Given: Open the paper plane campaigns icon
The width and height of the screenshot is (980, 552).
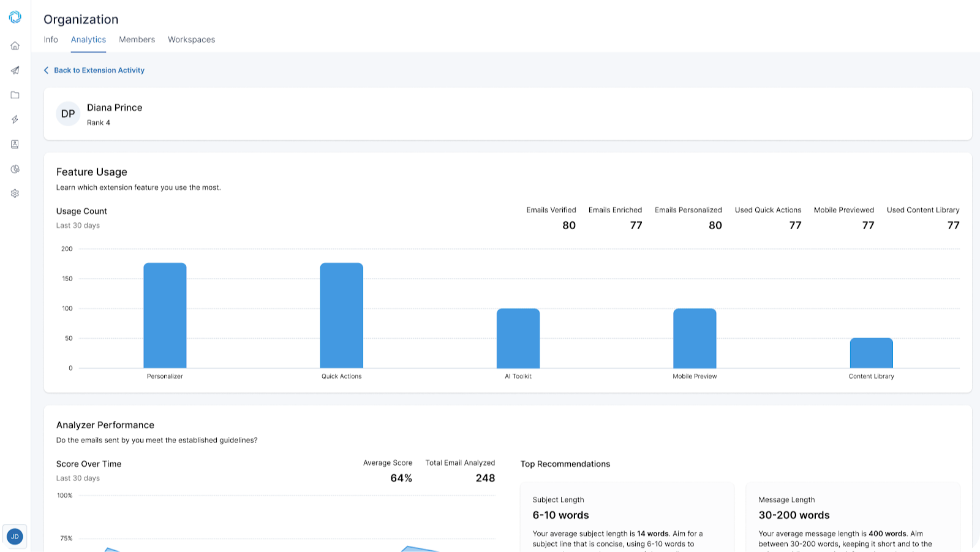Looking at the screenshot, I should pyautogui.click(x=15, y=70).
